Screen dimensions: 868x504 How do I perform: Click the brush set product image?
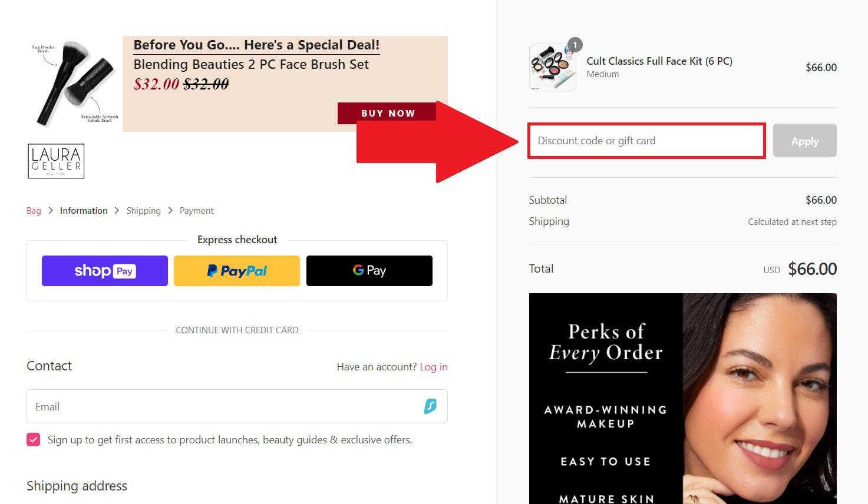point(75,83)
